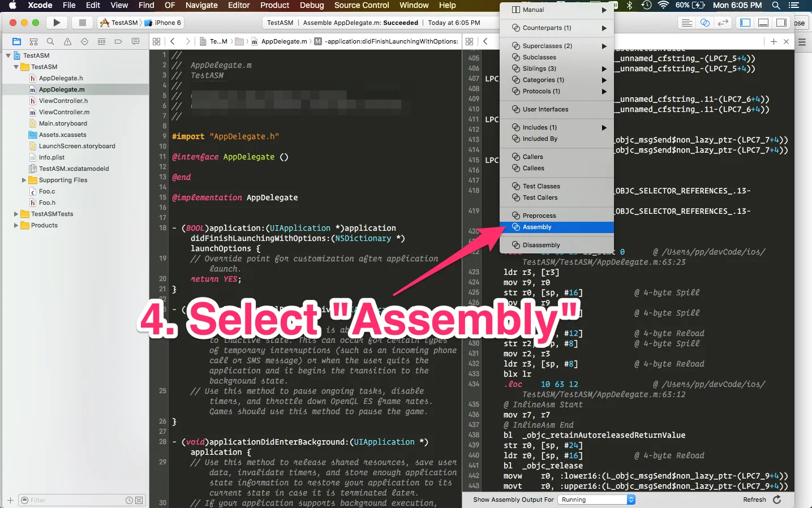Switch to the assistant editor mode
The width and height of the screenshot is (812, 508).
pyautogui.click(x=705, y=23)
